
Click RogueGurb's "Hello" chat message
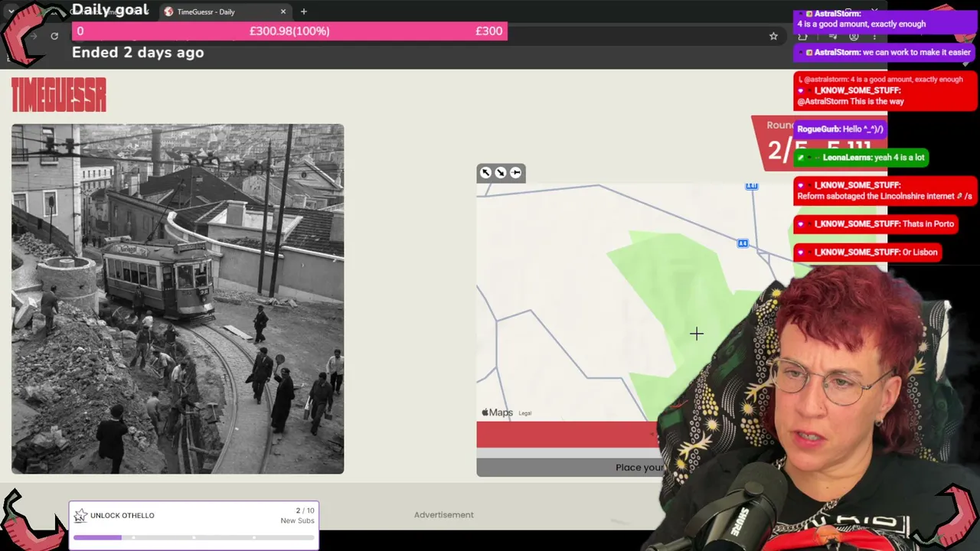point(841,129)
